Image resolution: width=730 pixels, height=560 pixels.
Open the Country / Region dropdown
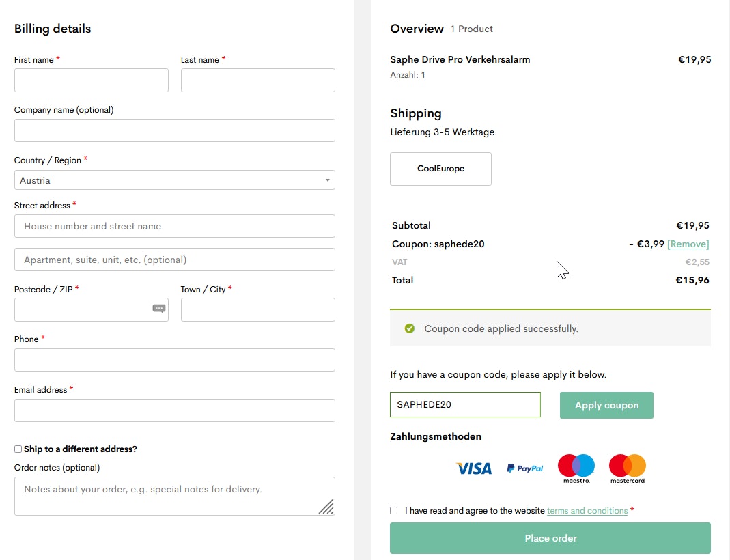[174, 180]
